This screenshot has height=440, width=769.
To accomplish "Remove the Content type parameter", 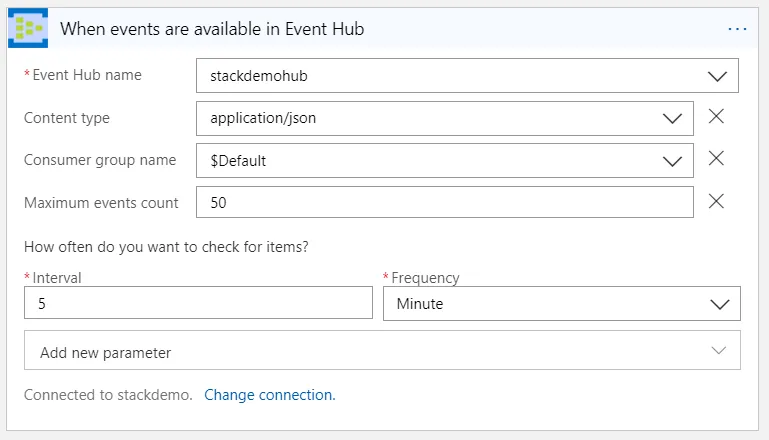I will [716, 117].
